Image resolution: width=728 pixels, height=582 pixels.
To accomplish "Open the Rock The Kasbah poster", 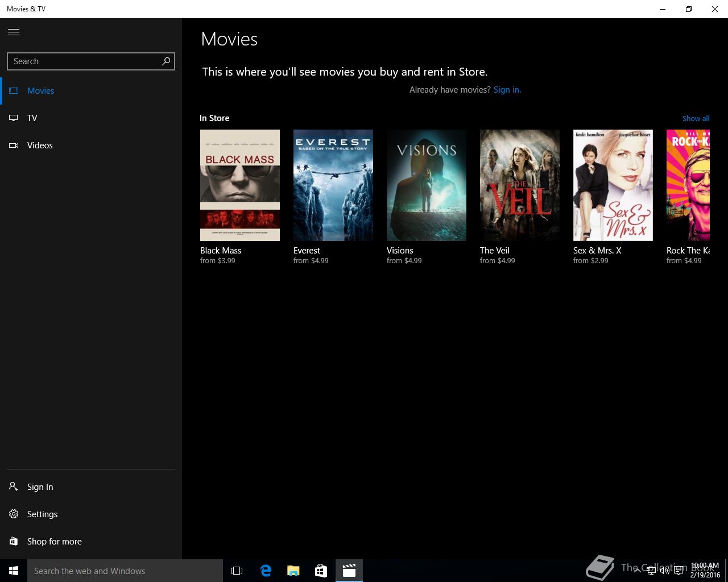I will (688, 185).
